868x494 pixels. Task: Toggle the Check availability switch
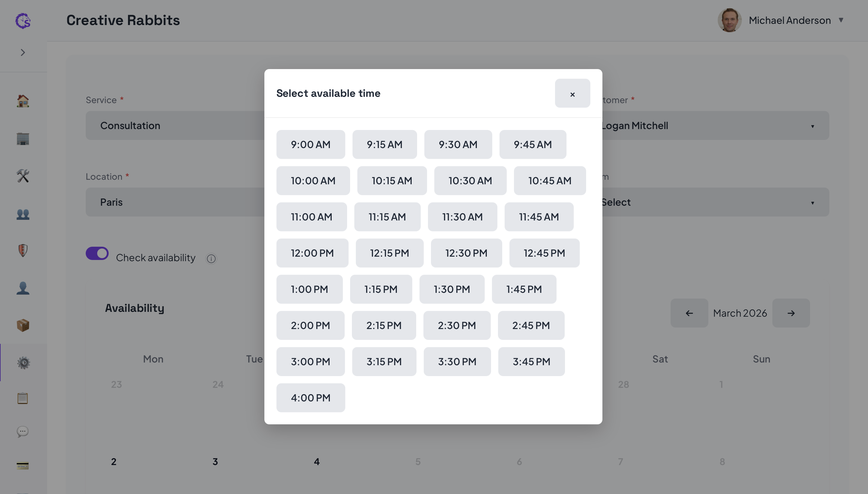(97, 253)
